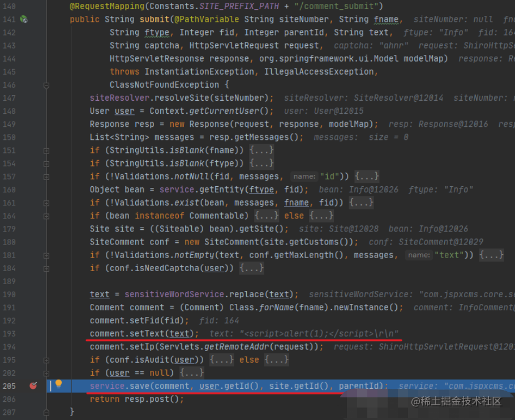Click the inline hint name: before "text"
The width and height of the screenshot is (515, 420).
(419, 255)
